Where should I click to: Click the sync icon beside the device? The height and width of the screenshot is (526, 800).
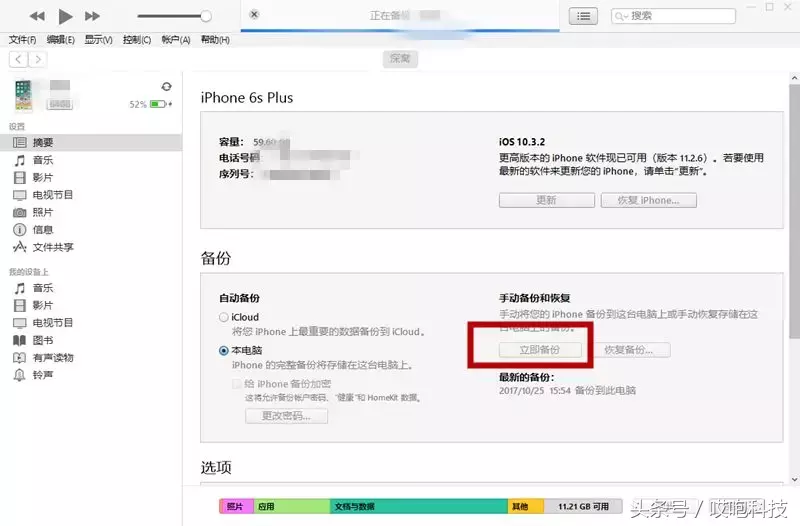(x=166, y=87)
